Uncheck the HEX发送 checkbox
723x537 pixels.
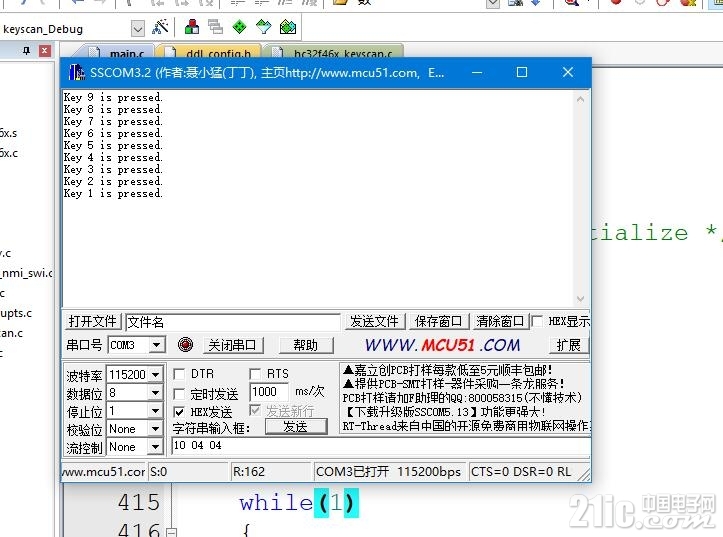point(179,412)
